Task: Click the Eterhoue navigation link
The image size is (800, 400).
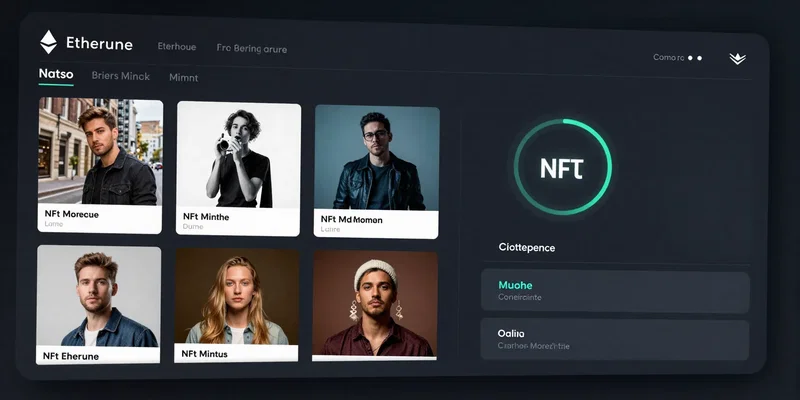Action: click(177, 46)
